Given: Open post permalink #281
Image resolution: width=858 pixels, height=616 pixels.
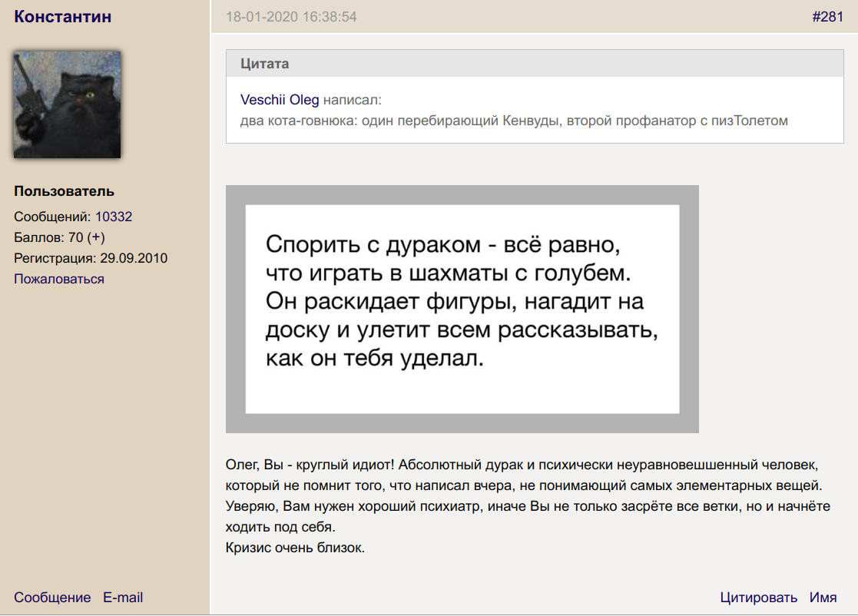Looking at the screenshot, I should pyautogui.click(x=827, y=17).
